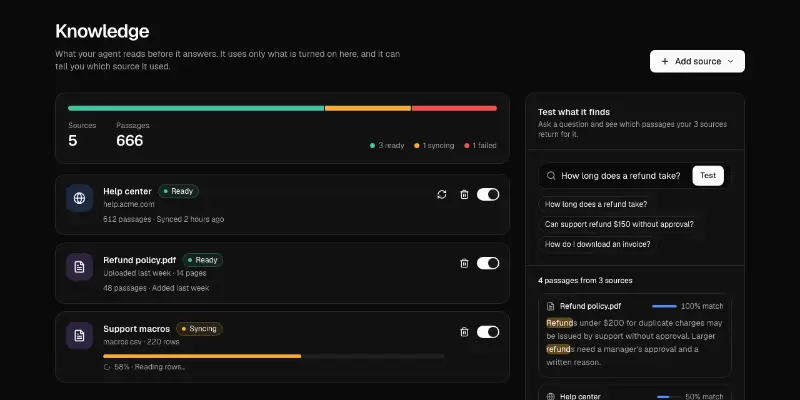
Task: Click the spinner icon next to 58% Reading rows
Action: pyautogui.click(x=107, y=367)
